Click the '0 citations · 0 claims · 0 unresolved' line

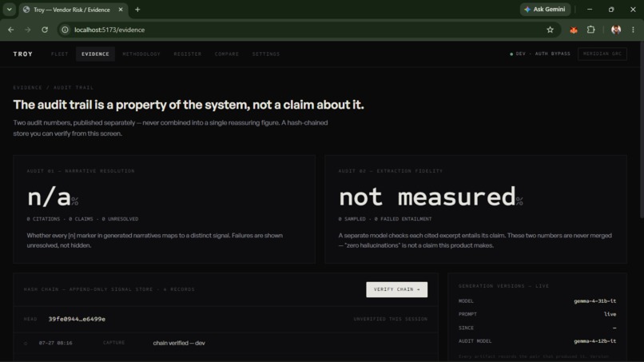pyautogui.click(x=82, y=219)
